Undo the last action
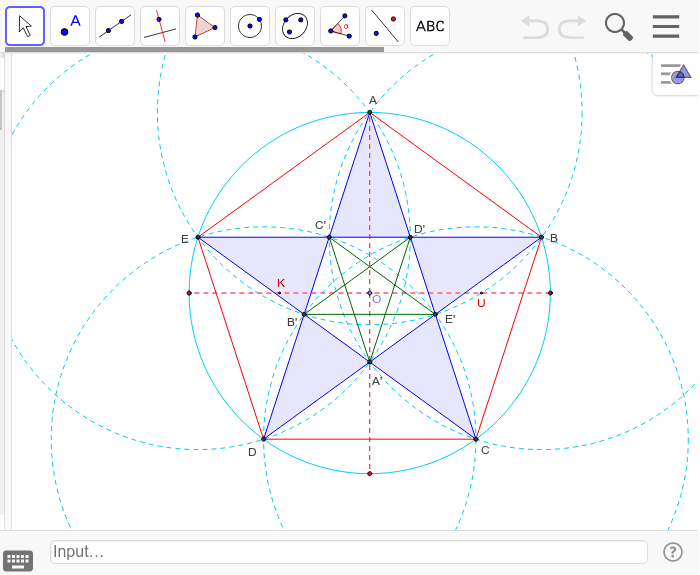Viewport: 700px width, 575px height. point(535,27)
